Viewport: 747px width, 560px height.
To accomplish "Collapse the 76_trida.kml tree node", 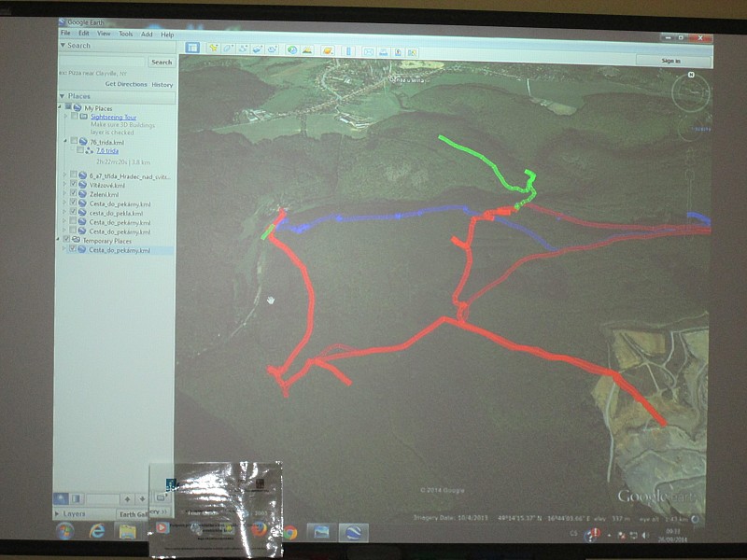I will [65, 141].
